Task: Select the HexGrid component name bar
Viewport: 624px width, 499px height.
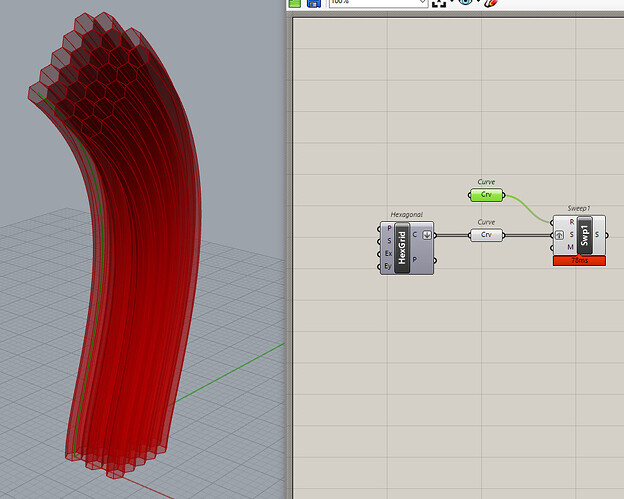Action: (402, 248)
